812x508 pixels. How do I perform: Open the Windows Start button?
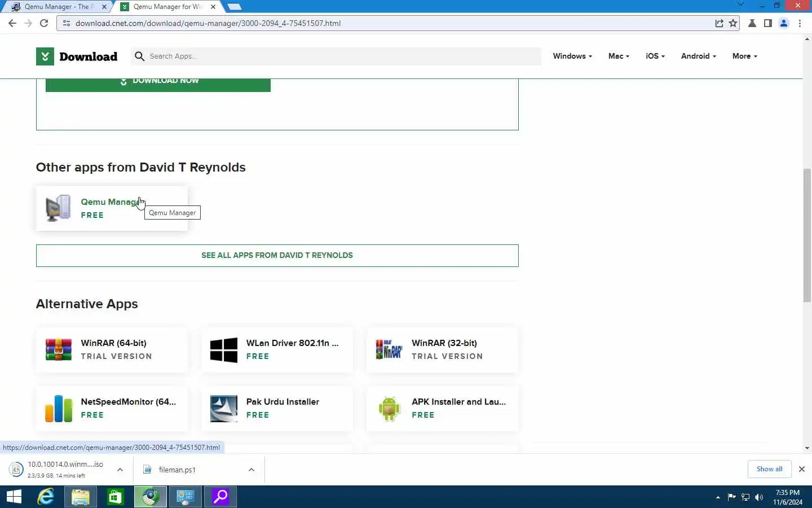14,497
